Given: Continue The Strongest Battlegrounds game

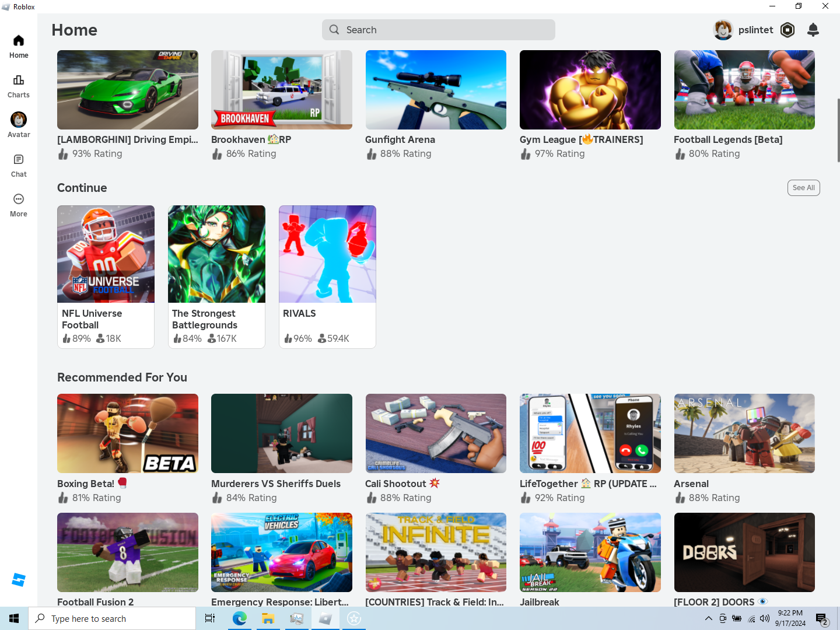Looking at the screenshot, I should pos(216,277).
